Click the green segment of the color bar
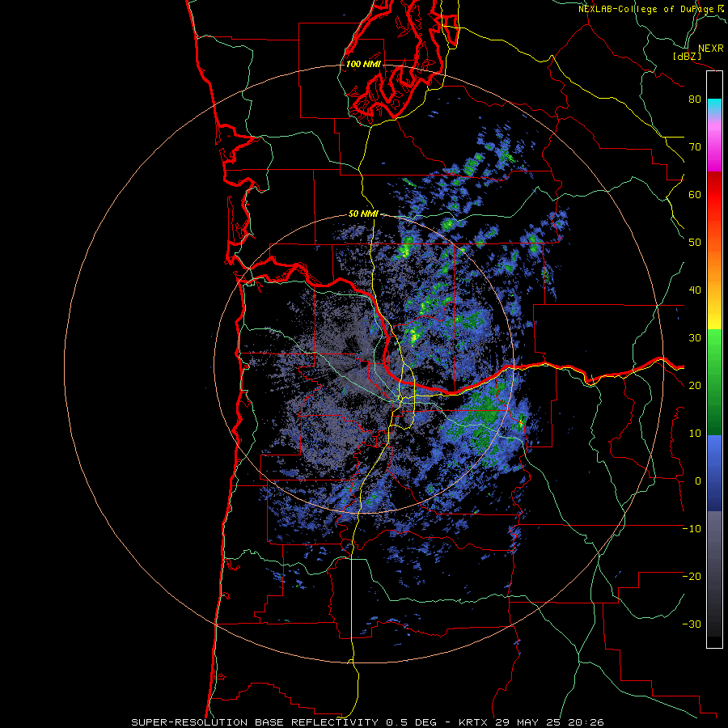728x728 pixels. [x=714, y=382]
